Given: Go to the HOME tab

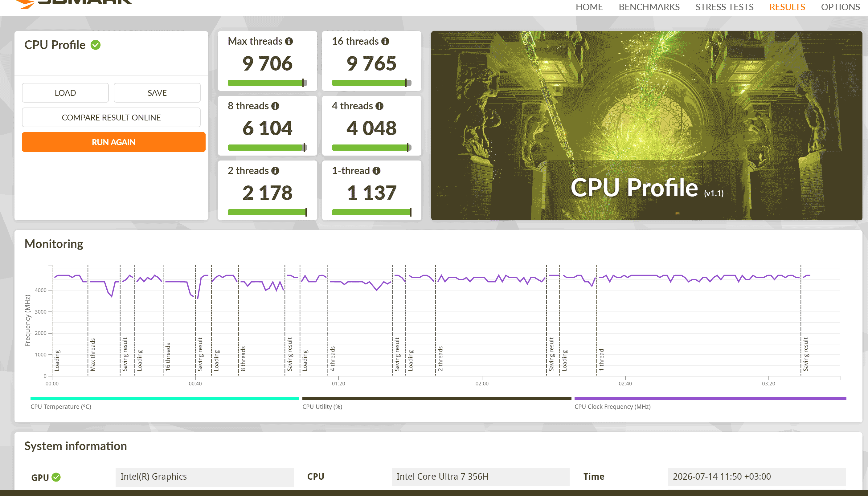Looking at the screenshot, I should pyautogui.click(x=589, y=7).
